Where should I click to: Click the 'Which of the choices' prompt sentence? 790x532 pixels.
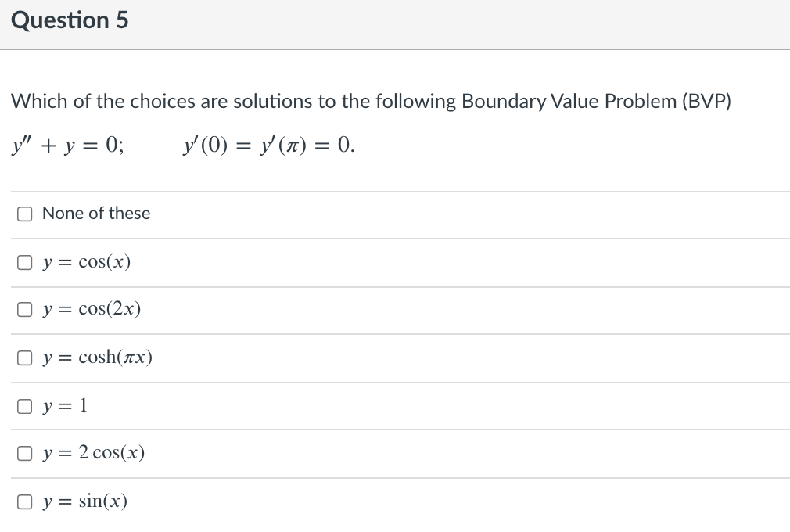pyautogui.click(x=235, y=102)
